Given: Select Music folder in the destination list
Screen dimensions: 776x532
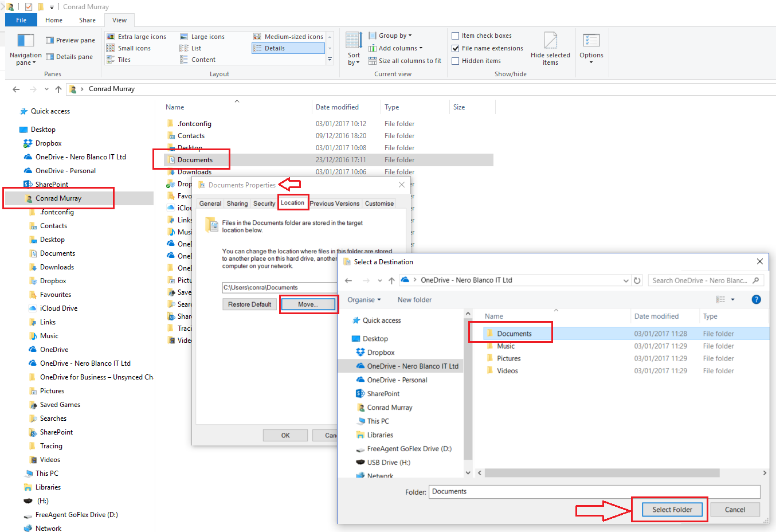Looking at the screenshot, I should click(505, 346).
